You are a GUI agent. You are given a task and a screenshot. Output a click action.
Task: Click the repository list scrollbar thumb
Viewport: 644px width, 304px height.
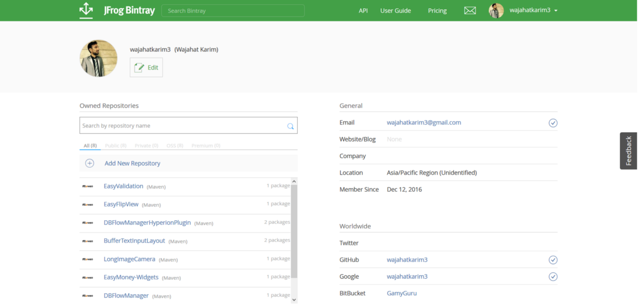point(294,231)
